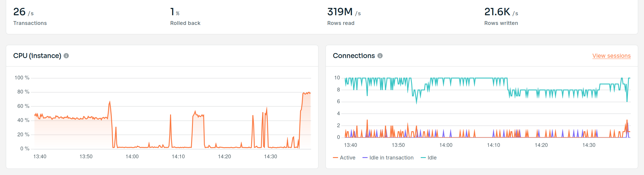Click the 1 % Rolled back stat
644x175 pixels.
185,16
